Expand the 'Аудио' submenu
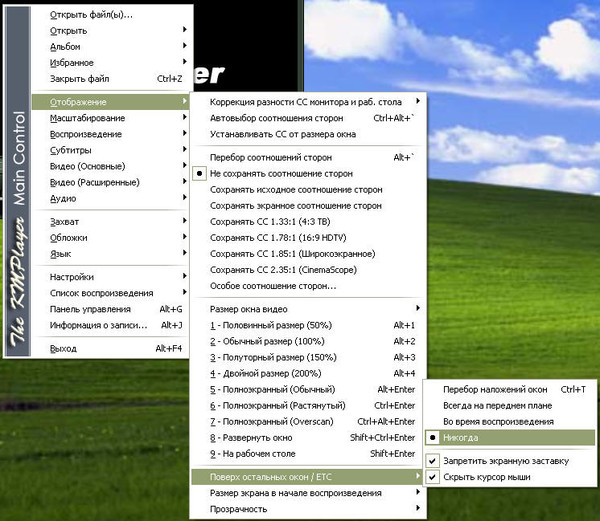Viewport: 600px width, 521px height. coord(110,199)
